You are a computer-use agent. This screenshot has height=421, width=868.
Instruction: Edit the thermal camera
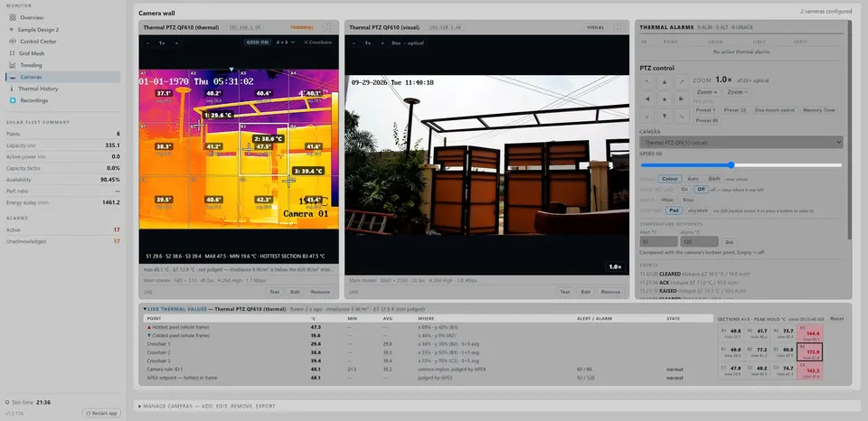(x=295, y=292)
